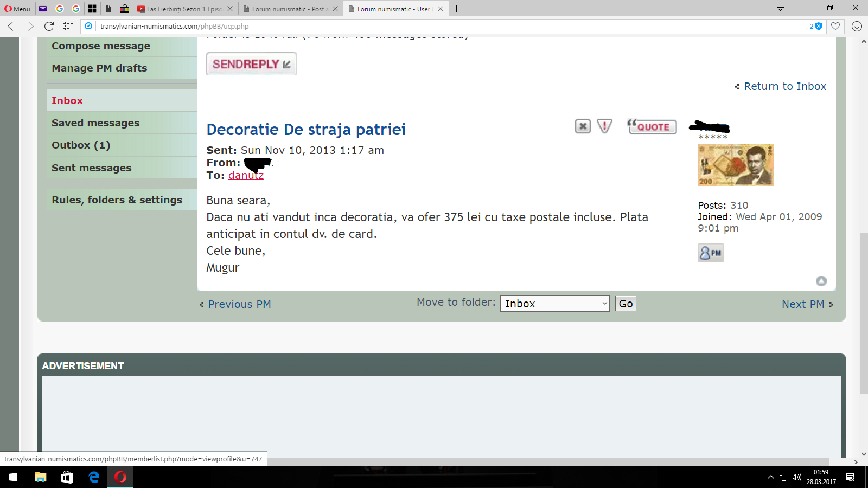Click the PM icon under the sender profile

[x=711, y=253]
